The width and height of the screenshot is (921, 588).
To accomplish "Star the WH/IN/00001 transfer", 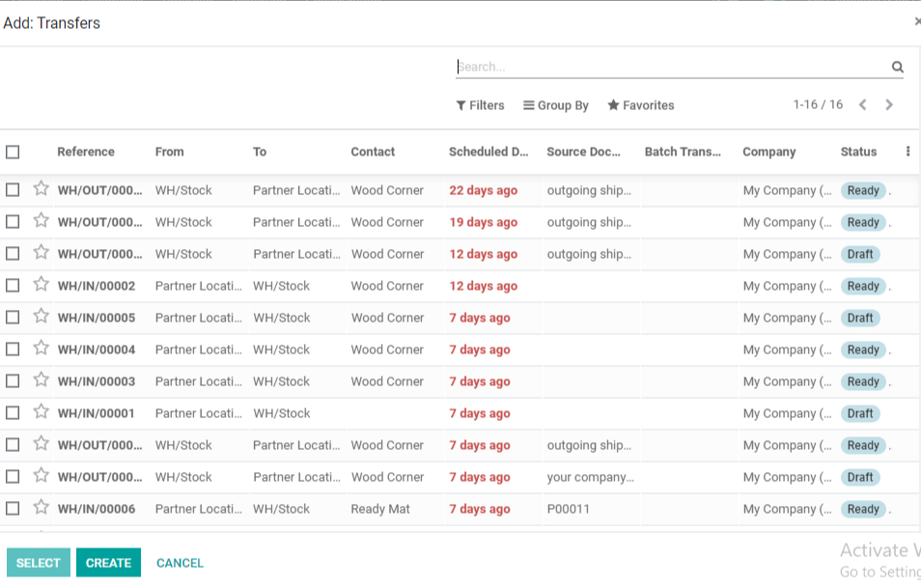I will click(41, 412).
